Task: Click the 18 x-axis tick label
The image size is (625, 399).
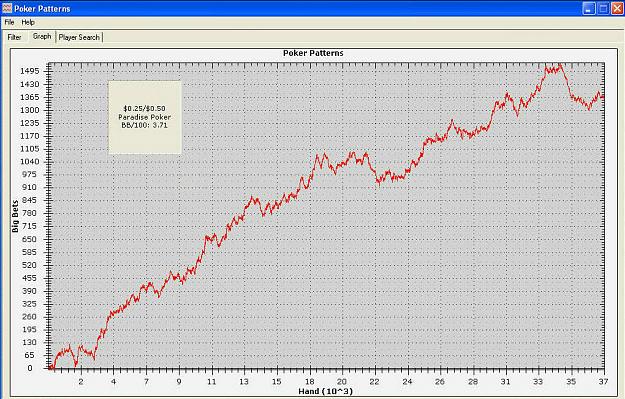Action: (x=309, y=381)
